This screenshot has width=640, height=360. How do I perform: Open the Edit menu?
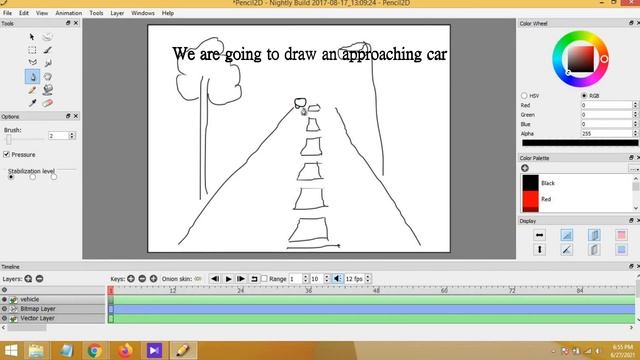pyautogui.click(x=24, y=13)
